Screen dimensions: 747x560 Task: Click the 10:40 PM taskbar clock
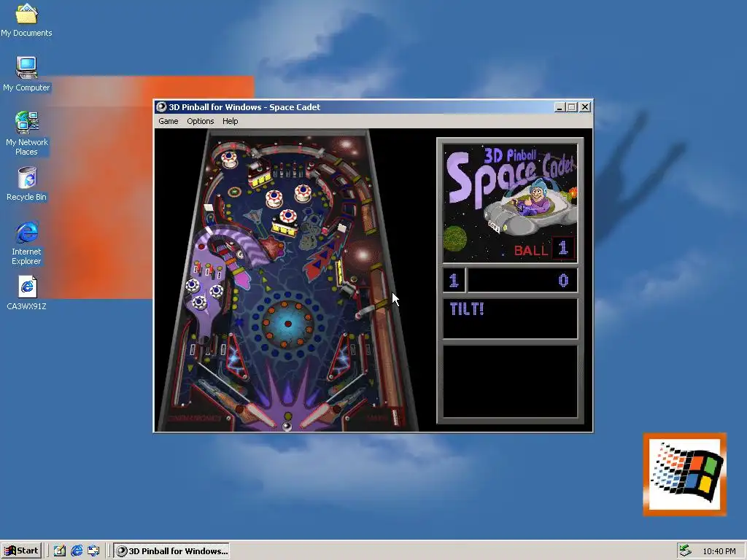point(719,551)
